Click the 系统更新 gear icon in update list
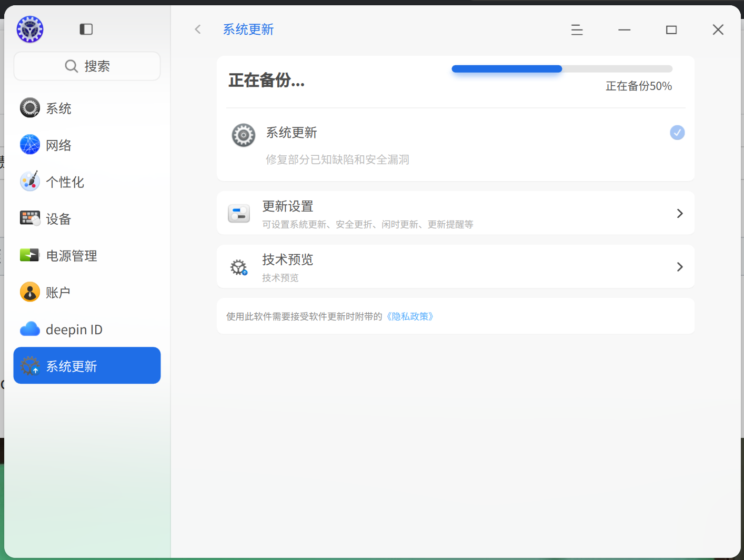 (244, 135)
